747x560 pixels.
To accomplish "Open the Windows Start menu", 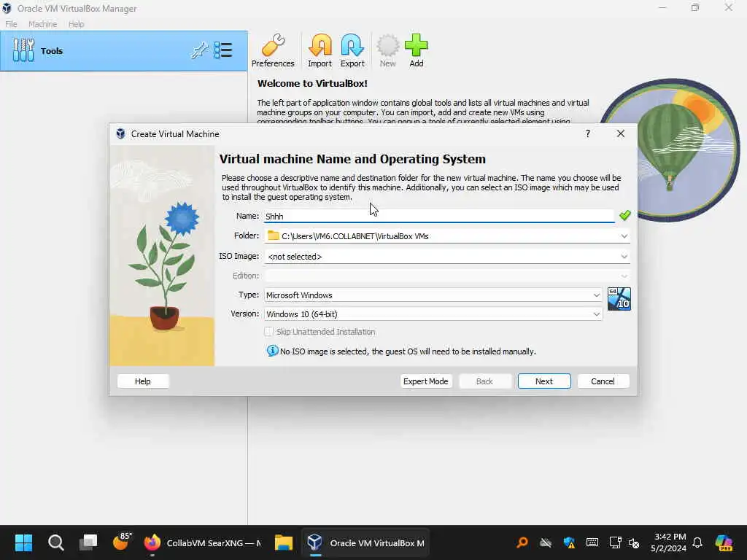I will (x=23, y=542).
